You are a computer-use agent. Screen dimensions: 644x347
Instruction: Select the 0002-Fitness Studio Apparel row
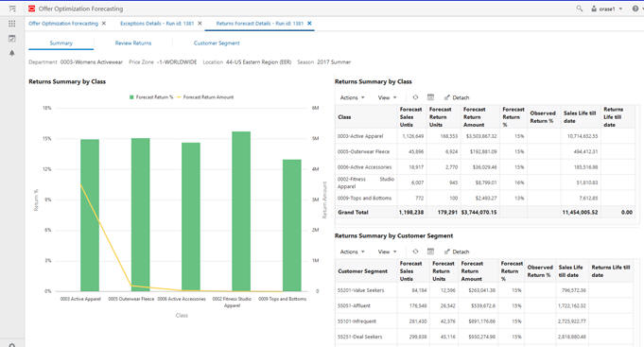[485, 182]
